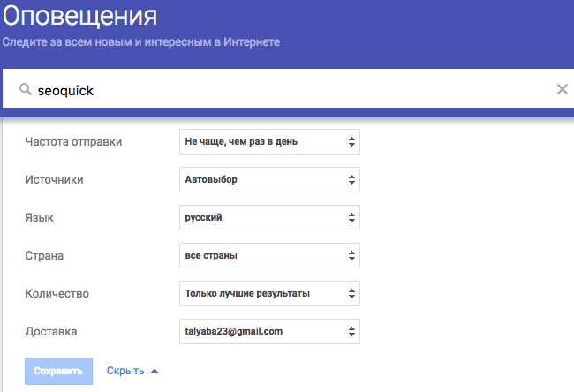Click the collapse arrow next to Скрыть

[x=155, y=371]
